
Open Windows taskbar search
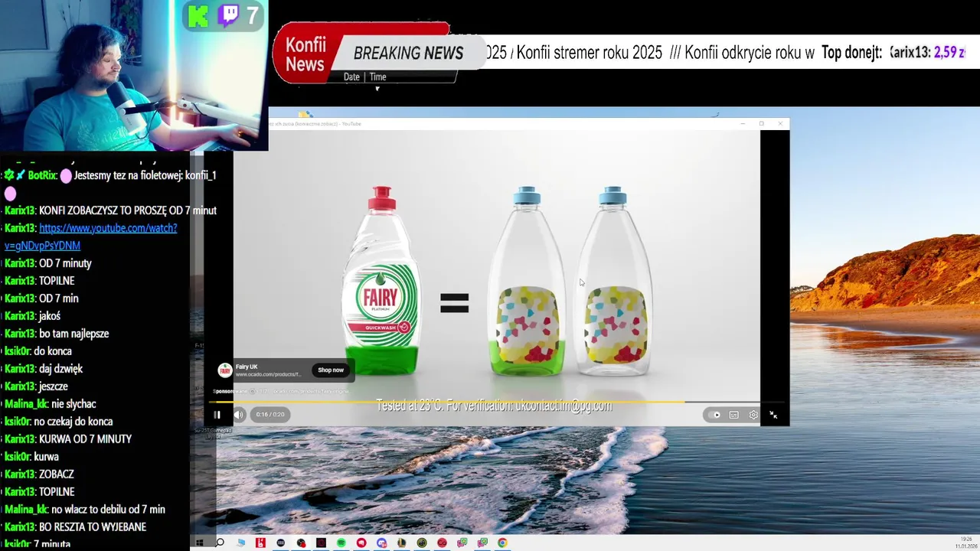pos(220,543)
